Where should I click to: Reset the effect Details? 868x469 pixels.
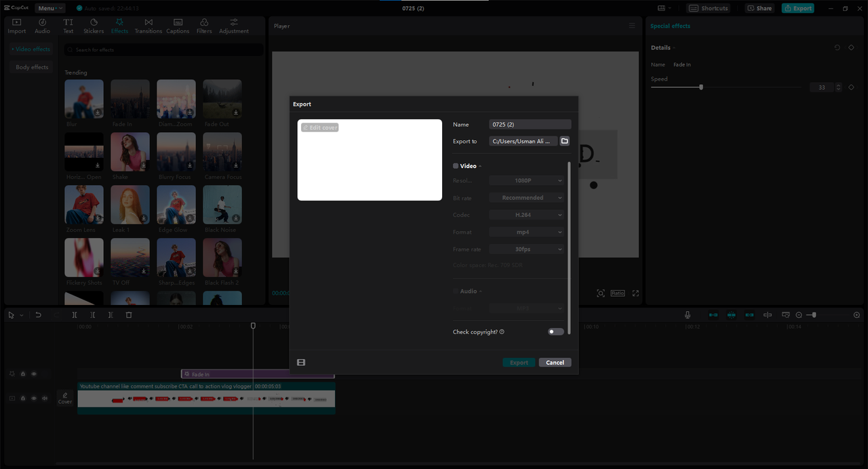[x=837, y=47]
